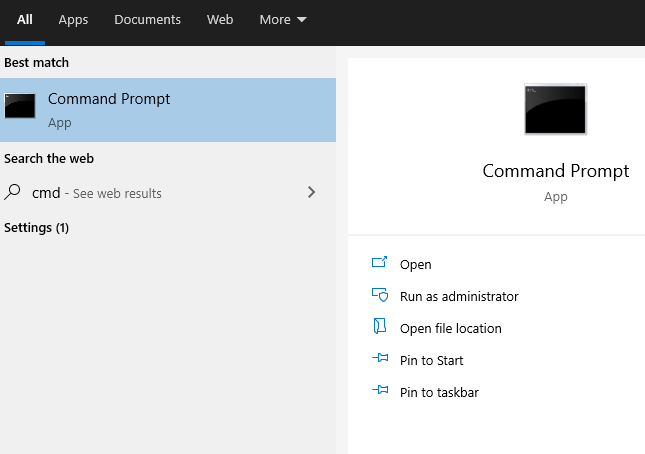Select the Apps filter tab
Screen dimensions: 645x454
(x=73, y=20)
